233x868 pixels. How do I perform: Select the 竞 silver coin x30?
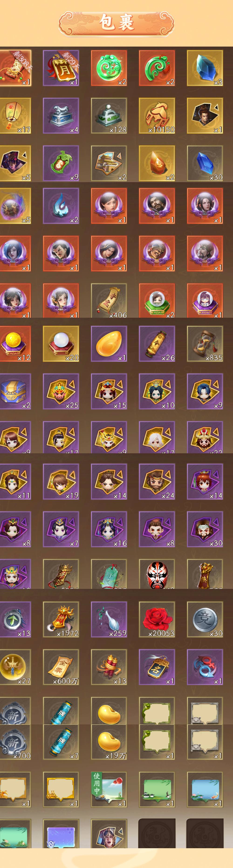(x=205, y=619)
